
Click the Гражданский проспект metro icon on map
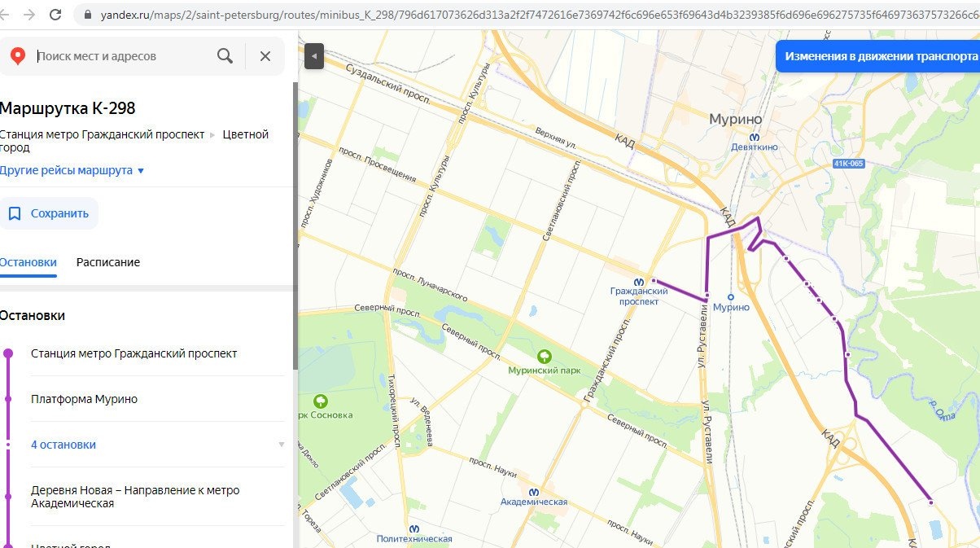639,281
